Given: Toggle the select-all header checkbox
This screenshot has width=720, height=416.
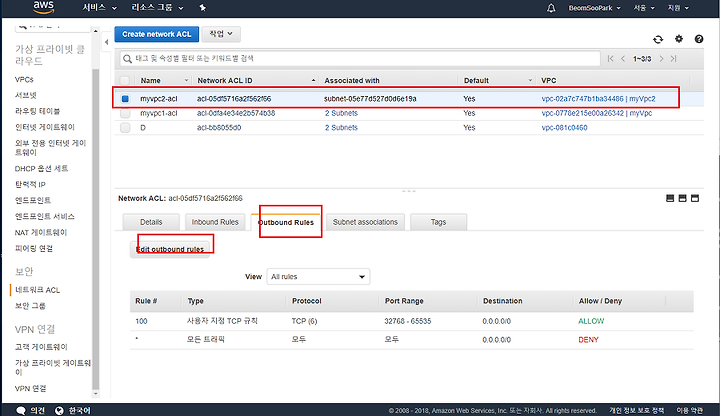Looking at the screenshot, I should pos(125,80).
